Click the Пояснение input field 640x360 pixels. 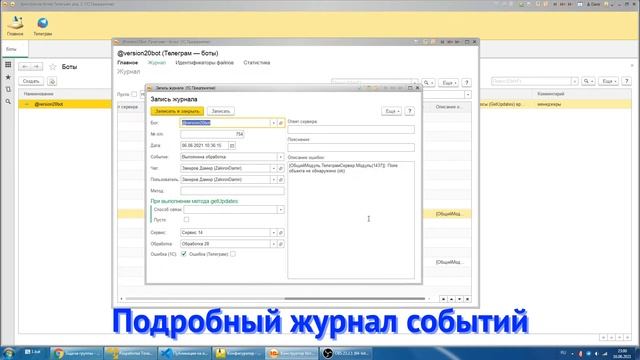(351, 147)
